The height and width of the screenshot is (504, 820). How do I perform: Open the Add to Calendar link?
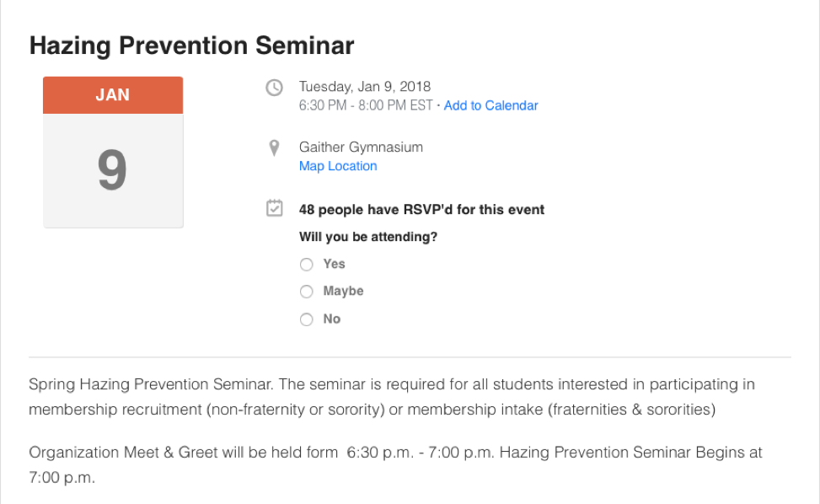[x=490, y=105]
